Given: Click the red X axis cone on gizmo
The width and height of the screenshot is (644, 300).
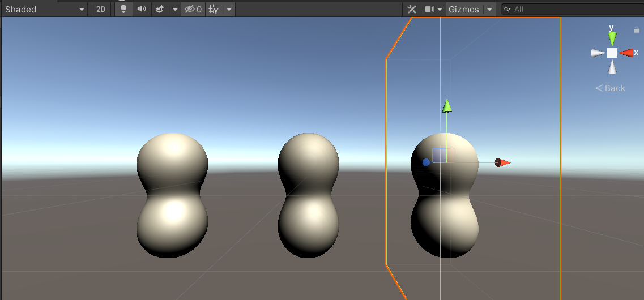Looking at the screenshot, I should coord(626,53).
